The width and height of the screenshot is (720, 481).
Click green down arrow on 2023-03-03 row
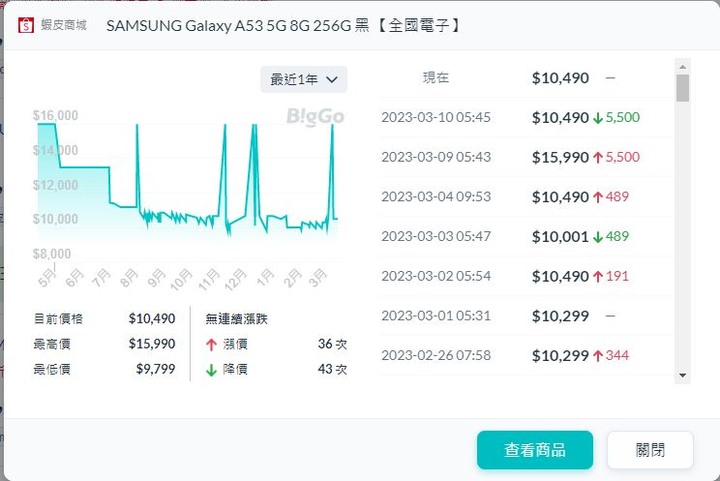point(597,237)
